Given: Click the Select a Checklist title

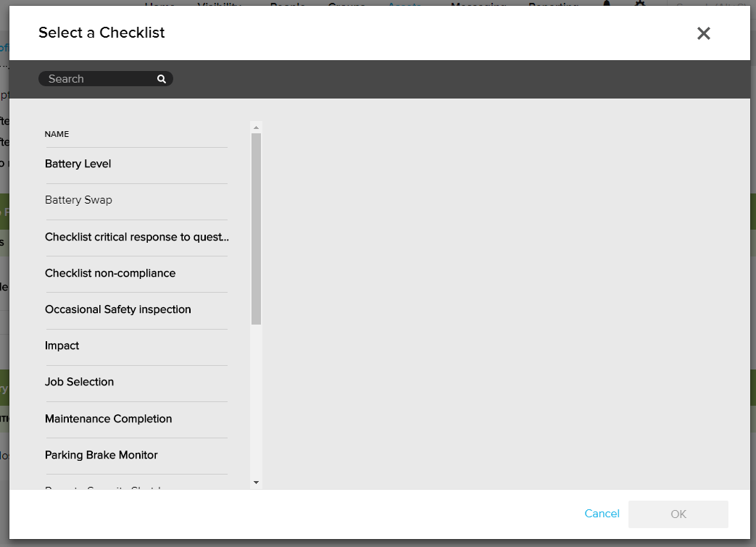Looking at the screenshot, I should pos(101,33).
